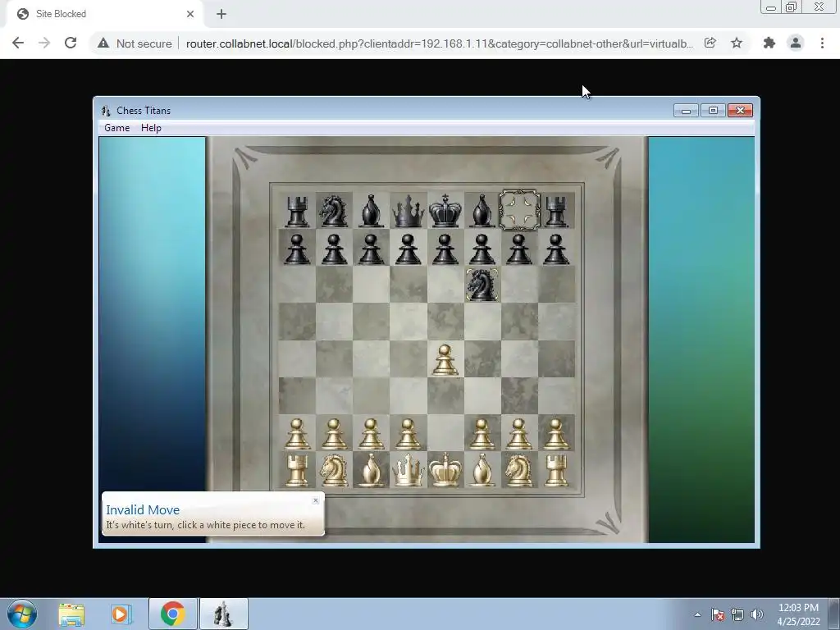Screen dimensions: 840x630
Task: Share this page icon in address bar
Action: point(710,43)
